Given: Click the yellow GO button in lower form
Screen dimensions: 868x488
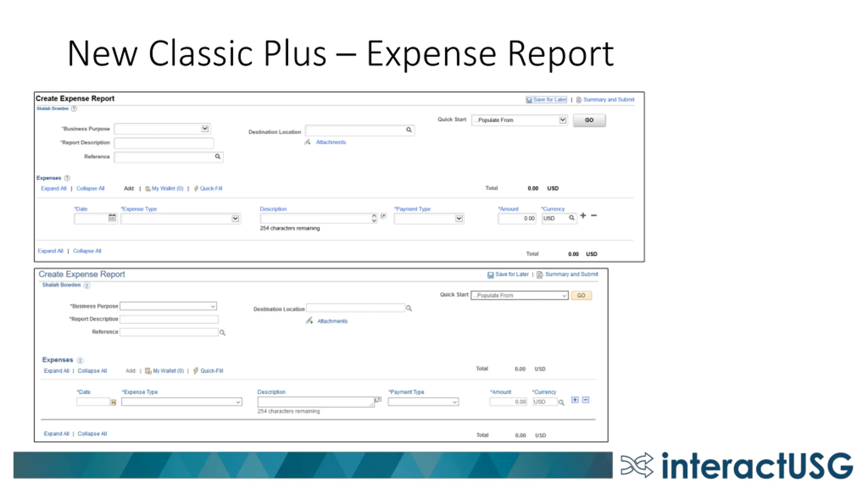Looking at the screenshot, I should pyautogui.click(x=581, y=296).
